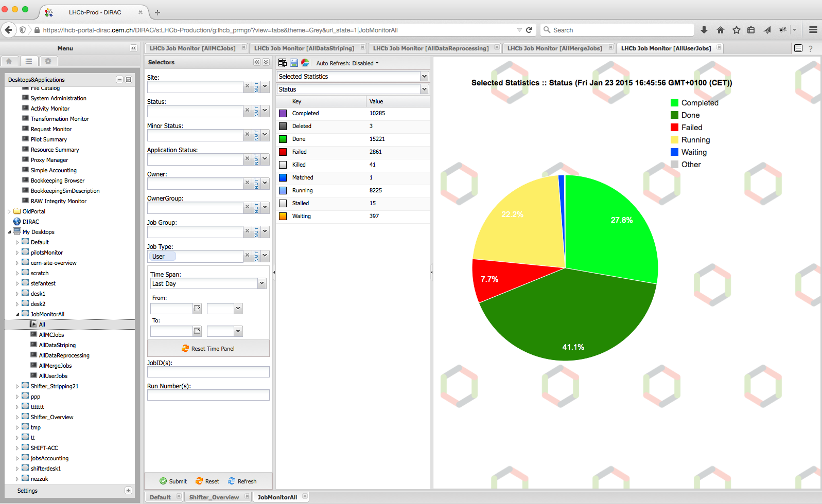This screenshot has width=822, height=504.
Task: Click the list icon under Menu
Action: 29,61
